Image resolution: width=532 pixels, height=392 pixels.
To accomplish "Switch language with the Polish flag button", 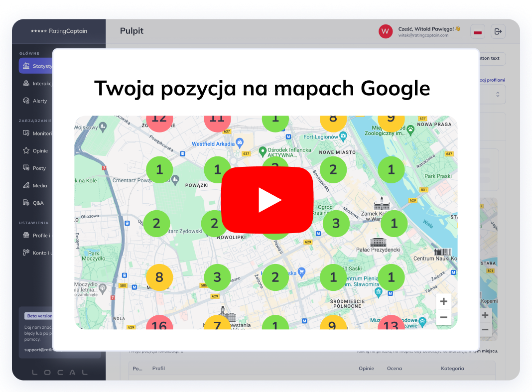I will click(478, 31).
